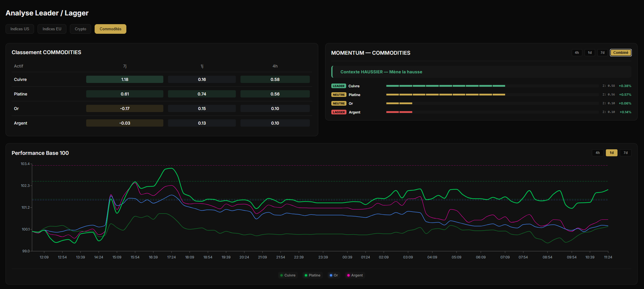This screenshot has width=644, height=289.
Task: Switch performance chart to 4h
Action: pos(597,153)
